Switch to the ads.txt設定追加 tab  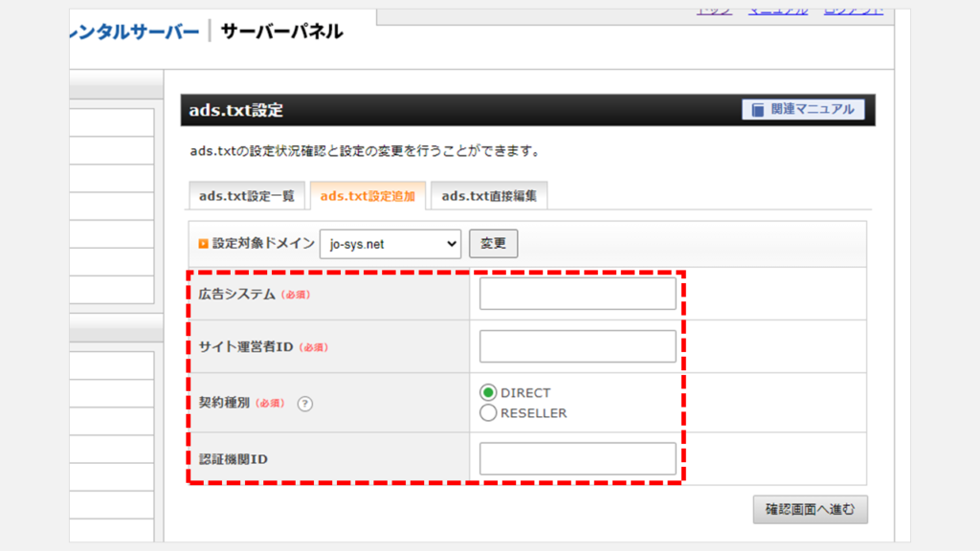pyautogui.click(x=367, y=196)
